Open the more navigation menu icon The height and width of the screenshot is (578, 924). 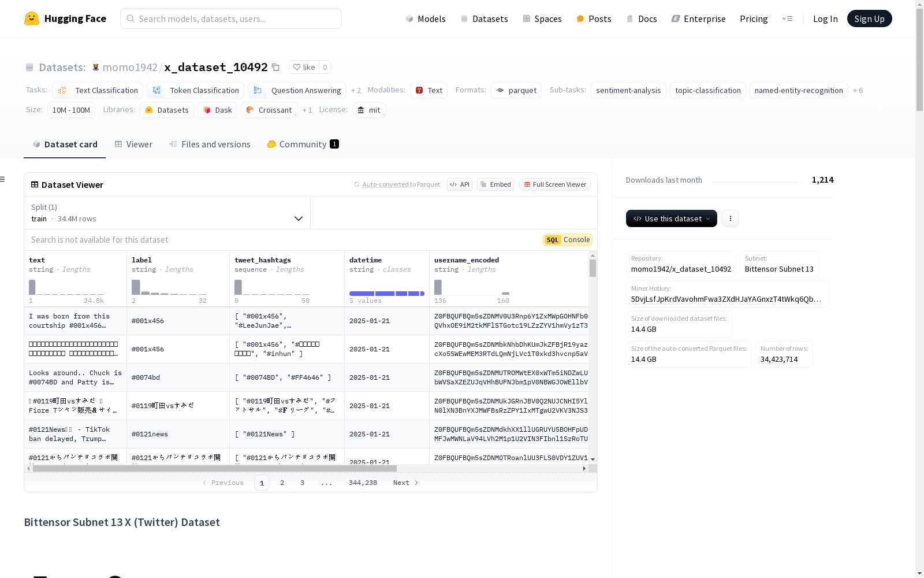click(787, 18)
